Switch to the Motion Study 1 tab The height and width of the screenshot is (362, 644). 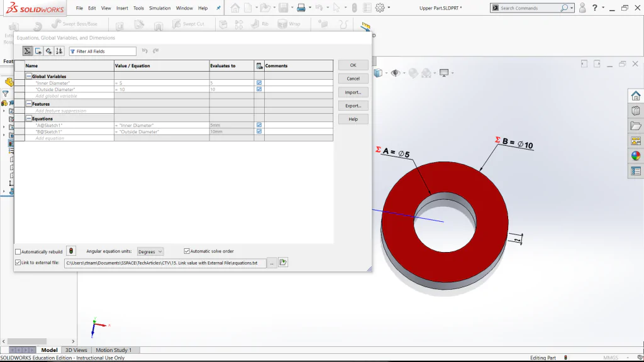pyautogui.click(x=113, y=350)
